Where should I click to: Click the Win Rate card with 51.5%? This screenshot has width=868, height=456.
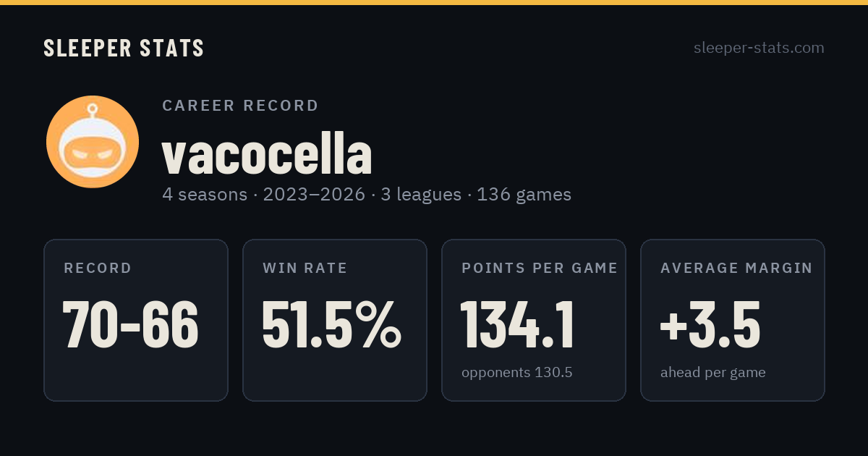point(335,320)
